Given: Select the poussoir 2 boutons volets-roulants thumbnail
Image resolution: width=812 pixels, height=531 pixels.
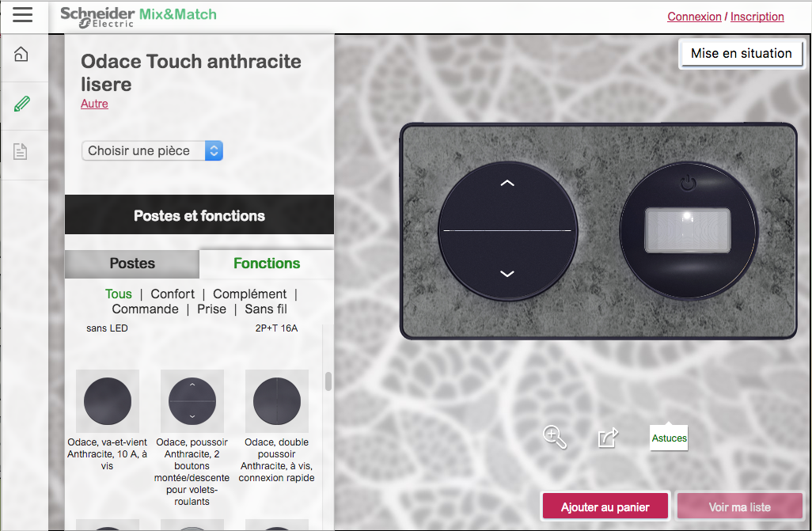Looking at the screenshot, I should [x=192, y=401].
